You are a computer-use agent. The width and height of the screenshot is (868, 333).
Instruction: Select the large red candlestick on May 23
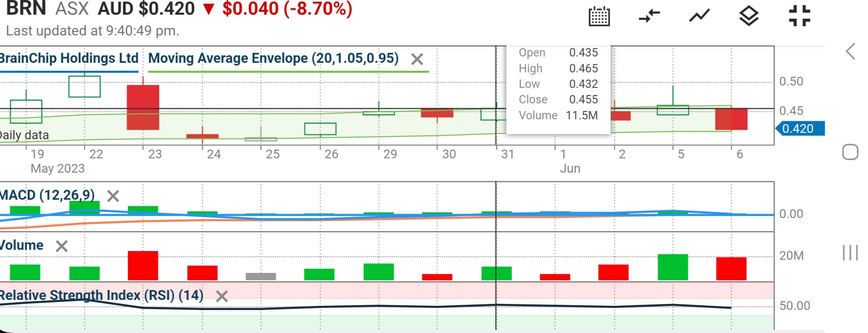[x=143, y=107]
